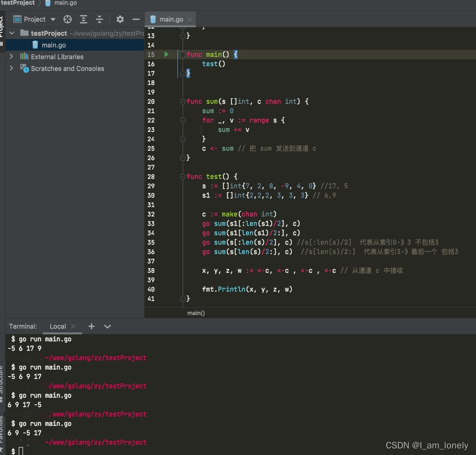Open a new terminal session with plus icon
This screenshot has width=476, height=455.
(x=91, y=326)
